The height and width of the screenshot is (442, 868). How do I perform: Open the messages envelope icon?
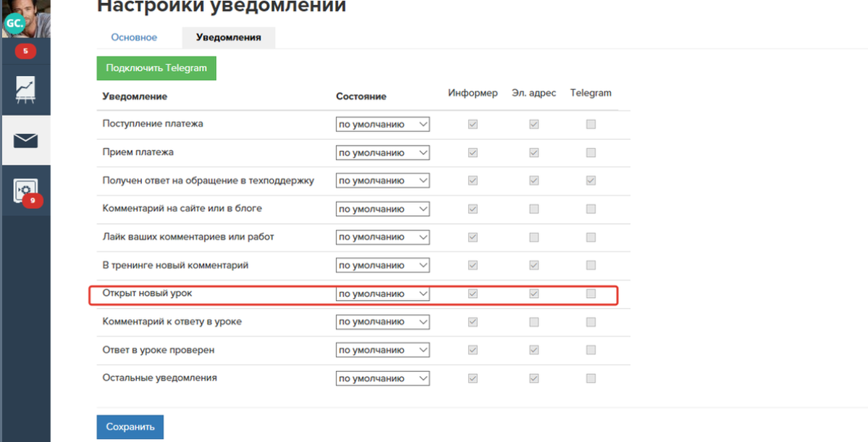pyautogui.click(x=25, y=141)
